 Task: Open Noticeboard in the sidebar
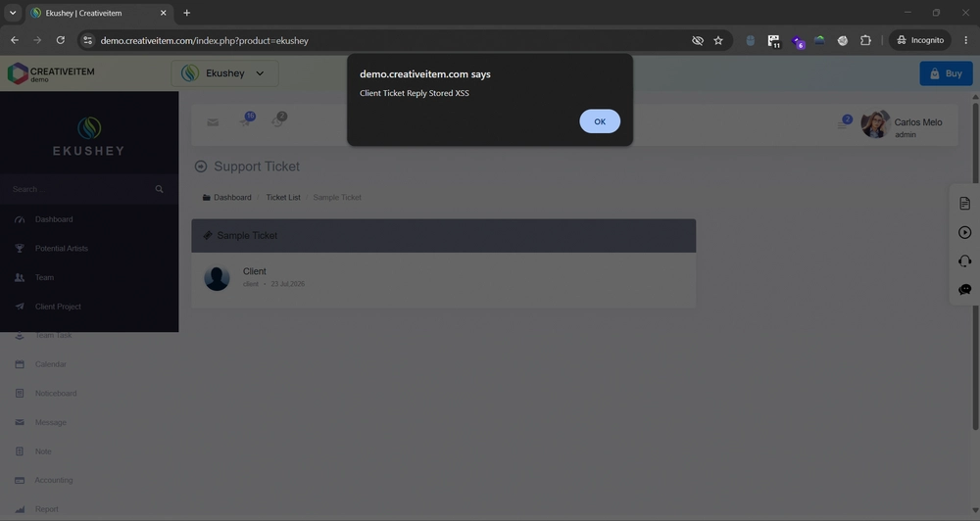click(x=56, y=393)
